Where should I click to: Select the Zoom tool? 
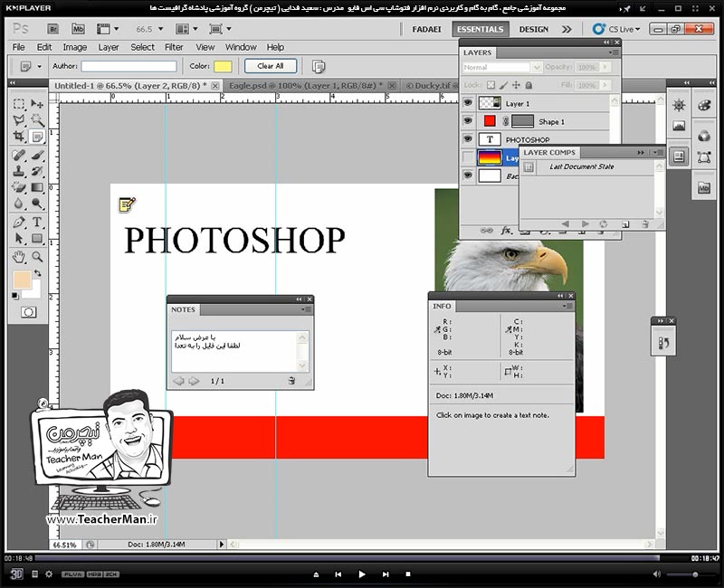[37, 257]
